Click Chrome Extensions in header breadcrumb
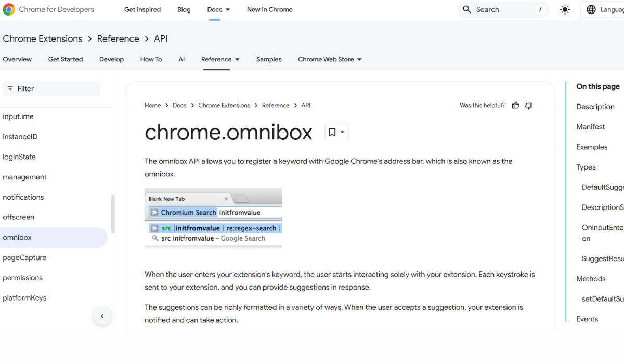The width and height of the screenshot is (624, 364). pyautogui.click(x=43, y=38)
